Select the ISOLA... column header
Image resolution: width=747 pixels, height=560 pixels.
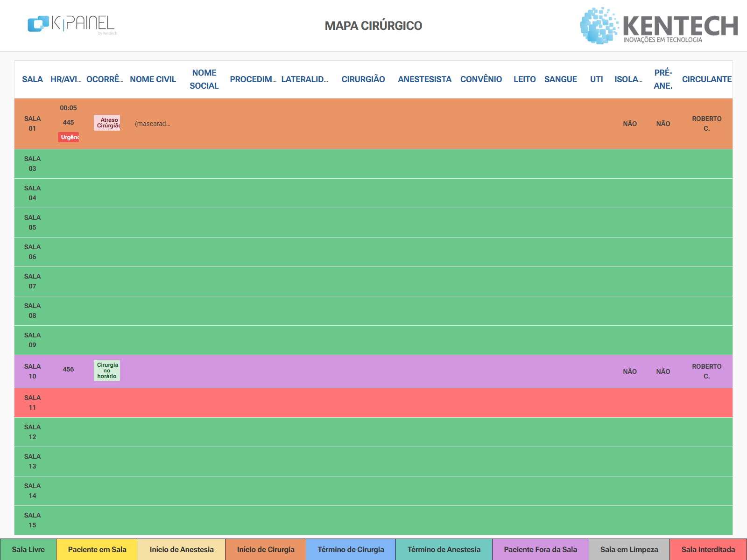(x=628, y=79)
